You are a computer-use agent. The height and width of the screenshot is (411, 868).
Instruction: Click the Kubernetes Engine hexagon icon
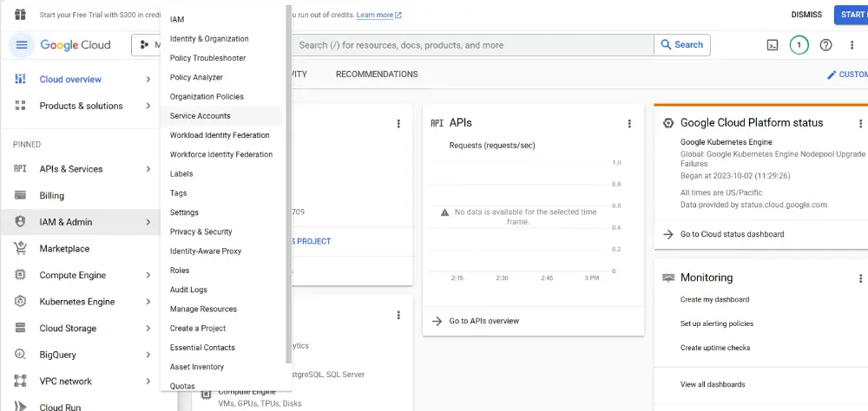pos(21,302)
